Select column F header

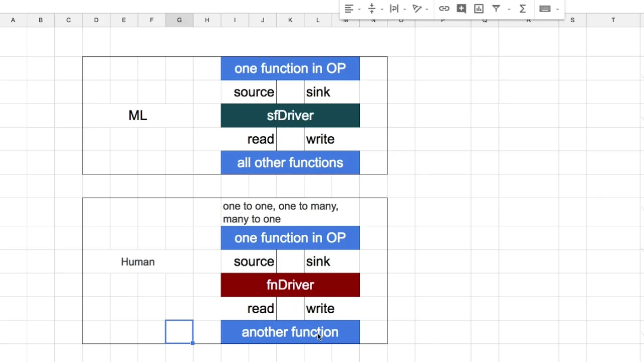coord(151,20)
